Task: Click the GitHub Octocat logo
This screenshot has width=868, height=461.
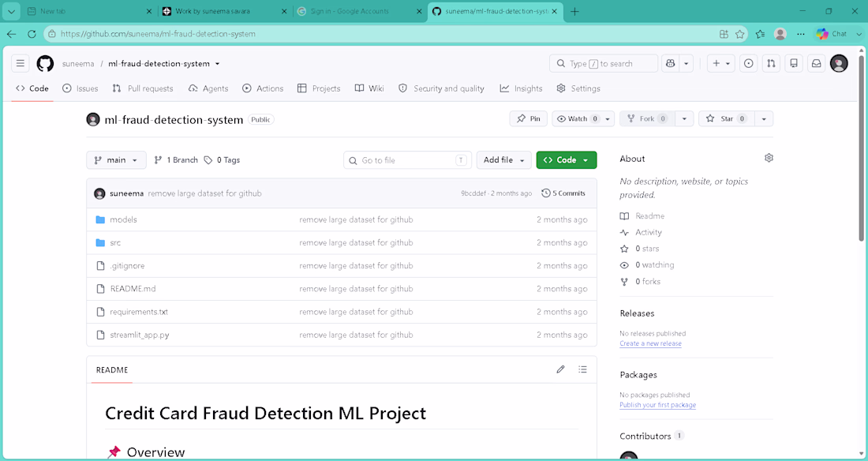Action: click(46, 63)
